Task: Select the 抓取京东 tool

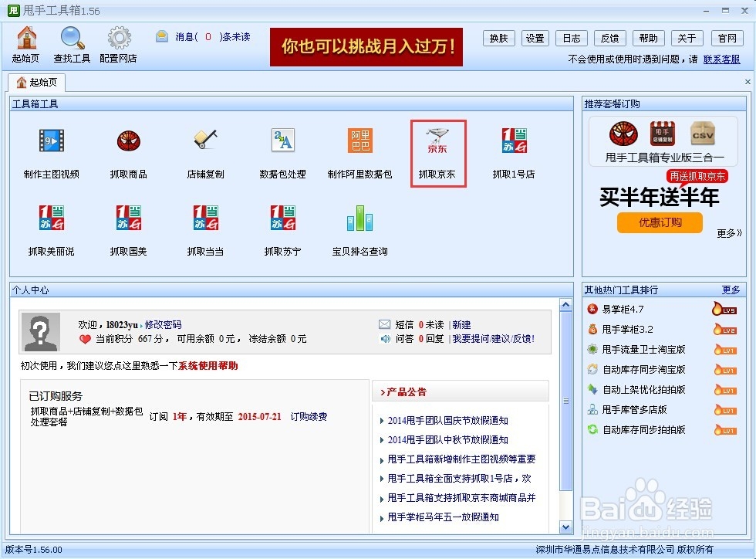Action: (438, 154)
